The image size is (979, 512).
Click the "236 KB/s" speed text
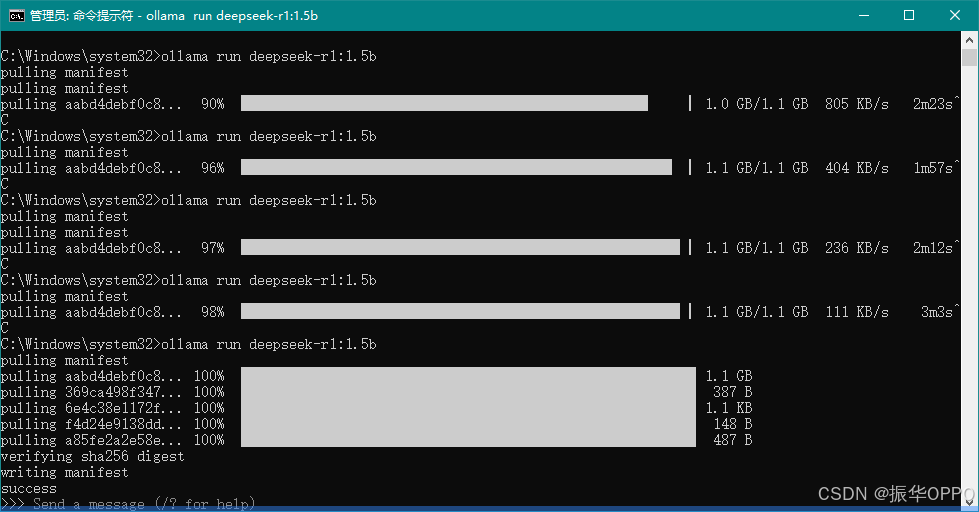click(857, 248)
